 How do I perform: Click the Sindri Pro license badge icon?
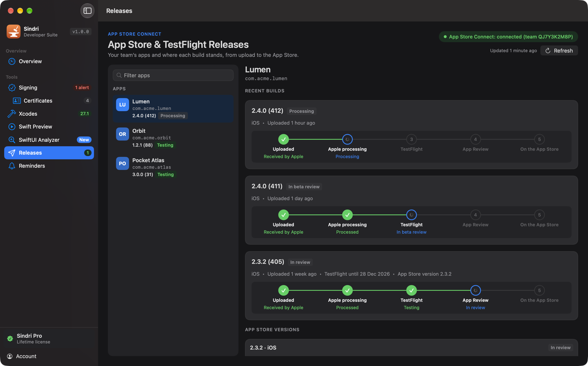[10, 339]
